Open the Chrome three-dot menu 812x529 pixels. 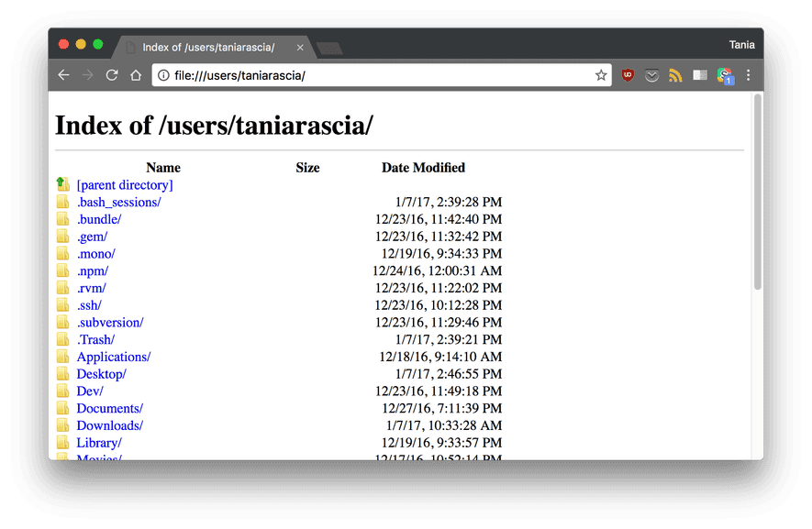750,75
